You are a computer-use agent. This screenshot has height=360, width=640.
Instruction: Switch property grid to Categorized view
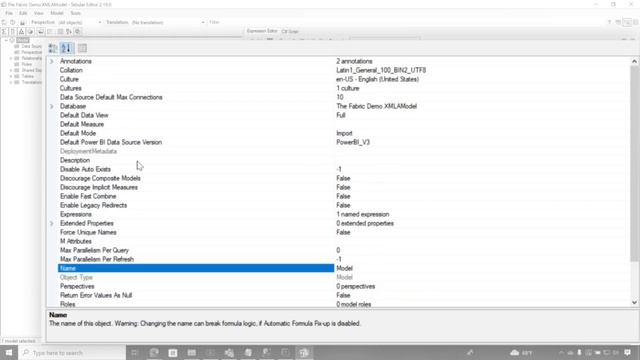pos(53,48)
